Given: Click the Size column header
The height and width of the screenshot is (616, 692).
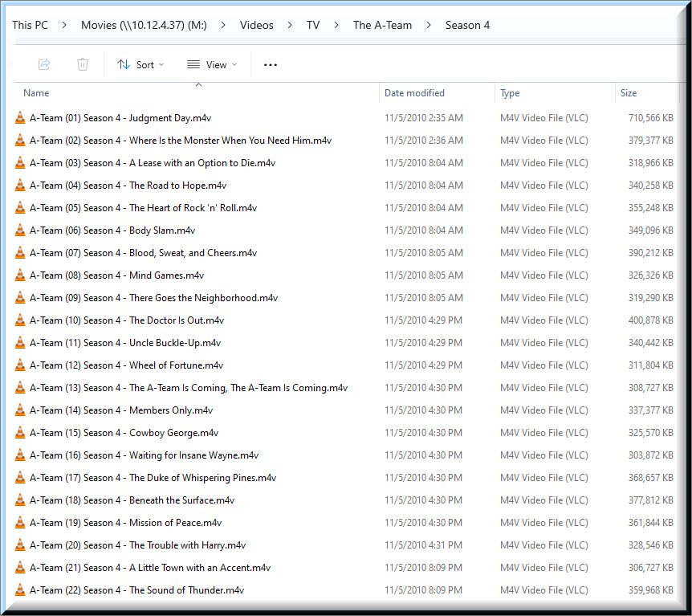Looking at the screenshot, I should [629, 92].
